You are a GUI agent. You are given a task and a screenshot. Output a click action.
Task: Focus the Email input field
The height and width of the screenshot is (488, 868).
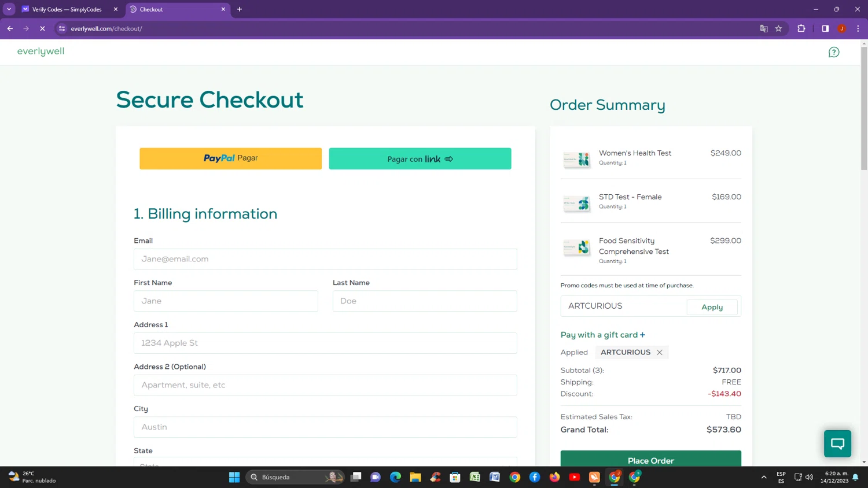click(x=325, y=259)
